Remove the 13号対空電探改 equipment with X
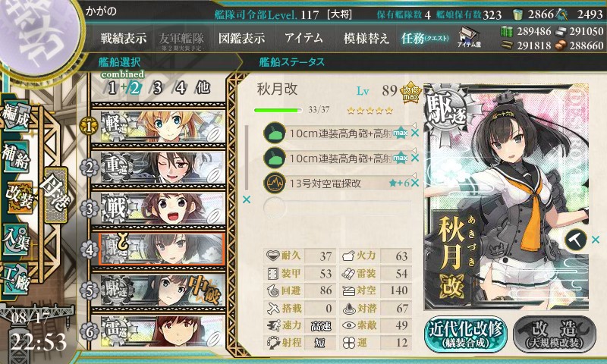The height and width of the screenshot is (364, 607). pyautogui.click(x=415, y=183)
